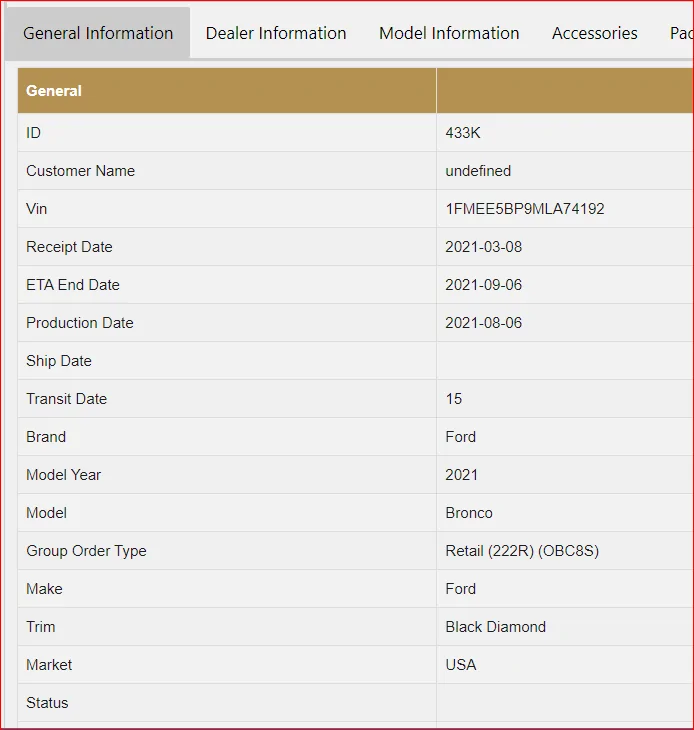Select receipt date 2021-03-08
Screen dimensions: 694x730
point(484,247)
